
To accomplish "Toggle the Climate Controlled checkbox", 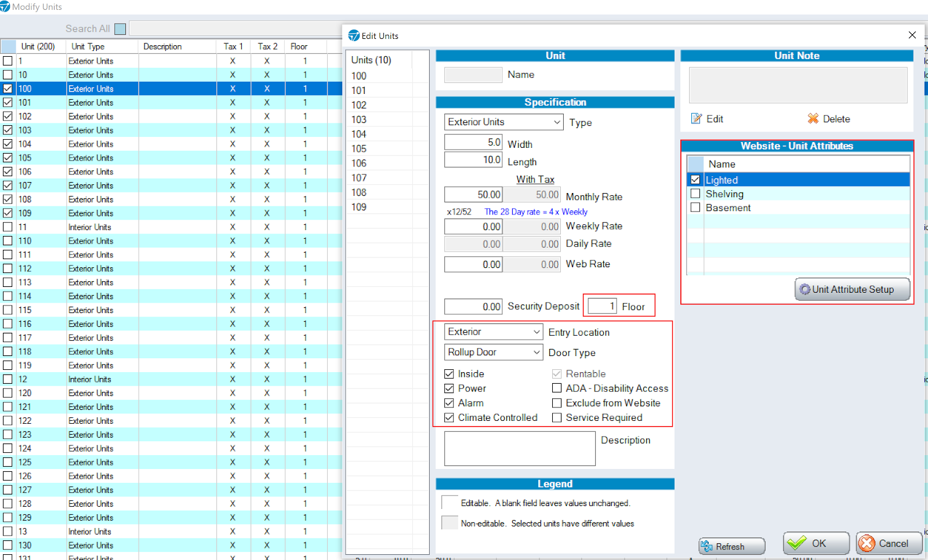I will point(449,417).
